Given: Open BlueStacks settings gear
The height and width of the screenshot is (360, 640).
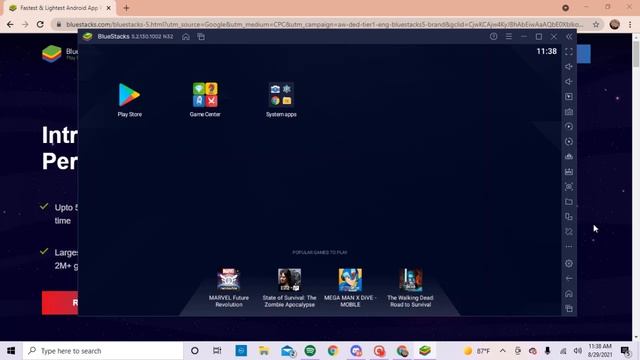Looking at the screenshot, I should (x=569, y=264).
